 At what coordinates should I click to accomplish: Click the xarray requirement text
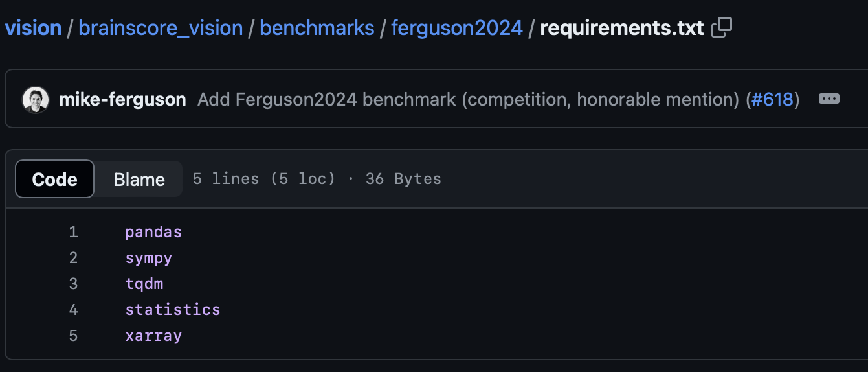153,336
